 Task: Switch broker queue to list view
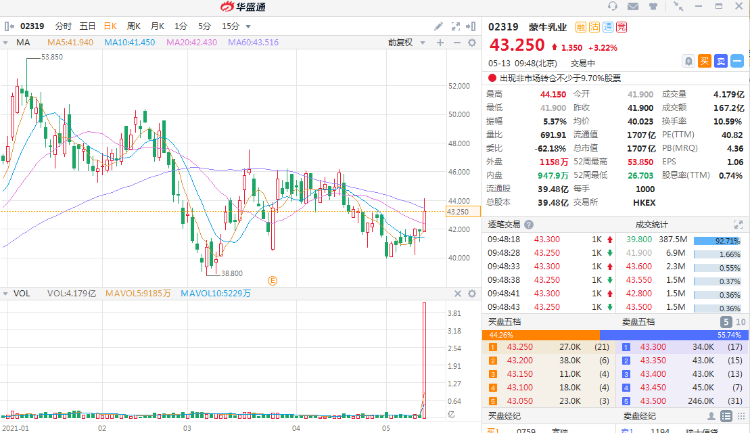[x=726, y=416]
